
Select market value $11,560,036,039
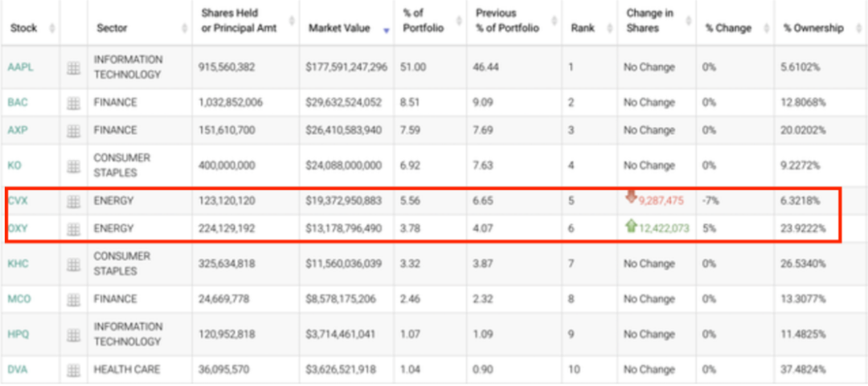pyautogui.click(x=343, y=264)
